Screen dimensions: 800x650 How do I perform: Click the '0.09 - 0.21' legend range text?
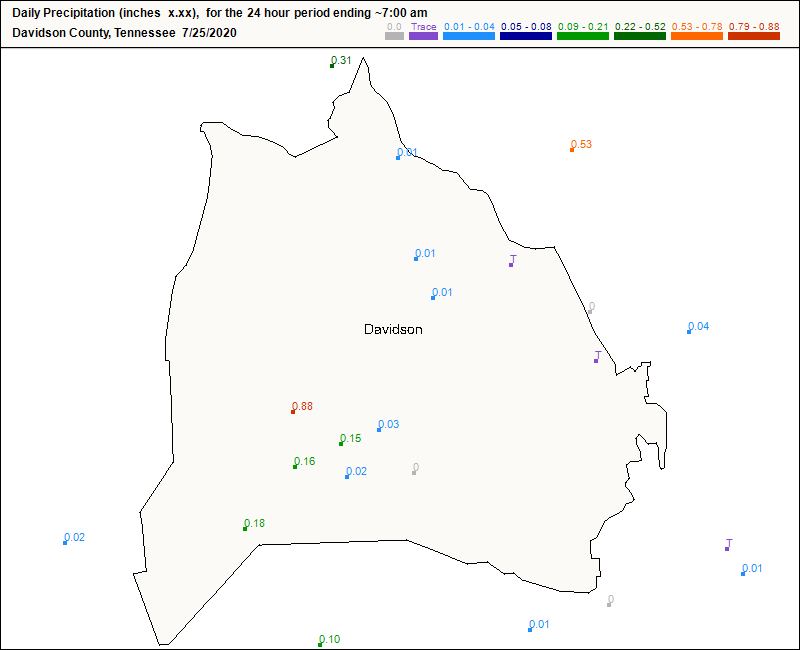point(583,27)
